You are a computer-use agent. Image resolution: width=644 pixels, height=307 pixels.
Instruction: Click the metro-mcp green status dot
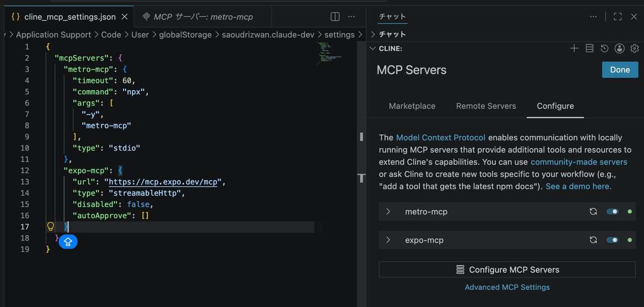click(x=630, y=211)
